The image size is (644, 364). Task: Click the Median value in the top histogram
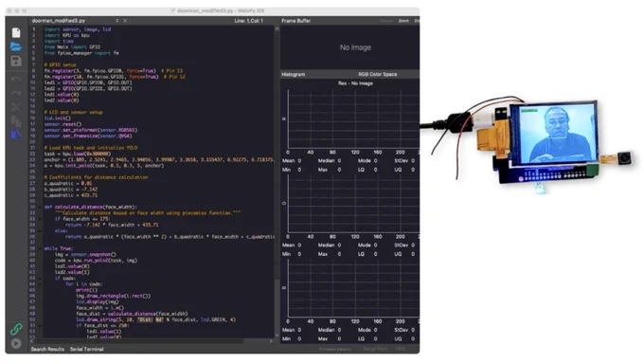(x=339, y=161)
